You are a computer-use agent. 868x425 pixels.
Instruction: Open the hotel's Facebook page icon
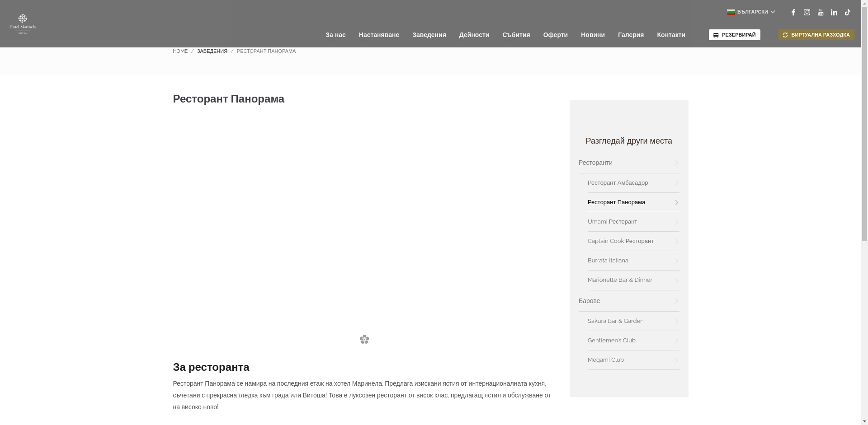click(793, 13)
